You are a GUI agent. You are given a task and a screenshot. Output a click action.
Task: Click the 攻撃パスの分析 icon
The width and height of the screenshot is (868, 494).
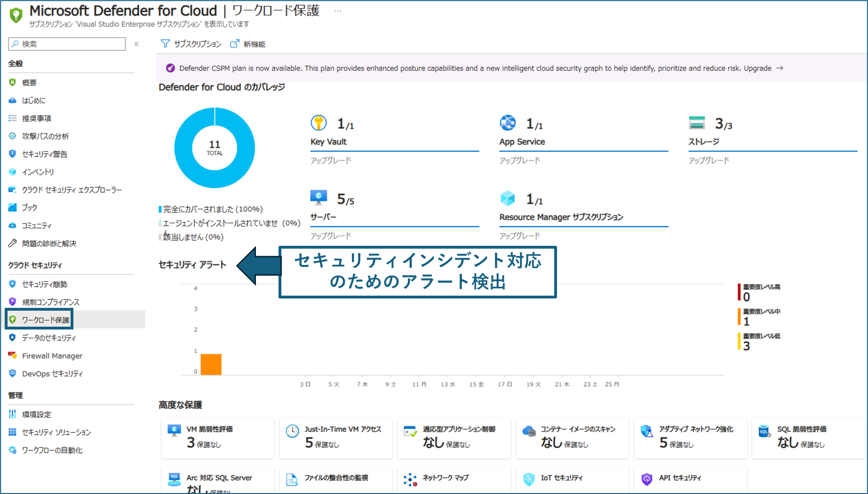pos(13,136)
